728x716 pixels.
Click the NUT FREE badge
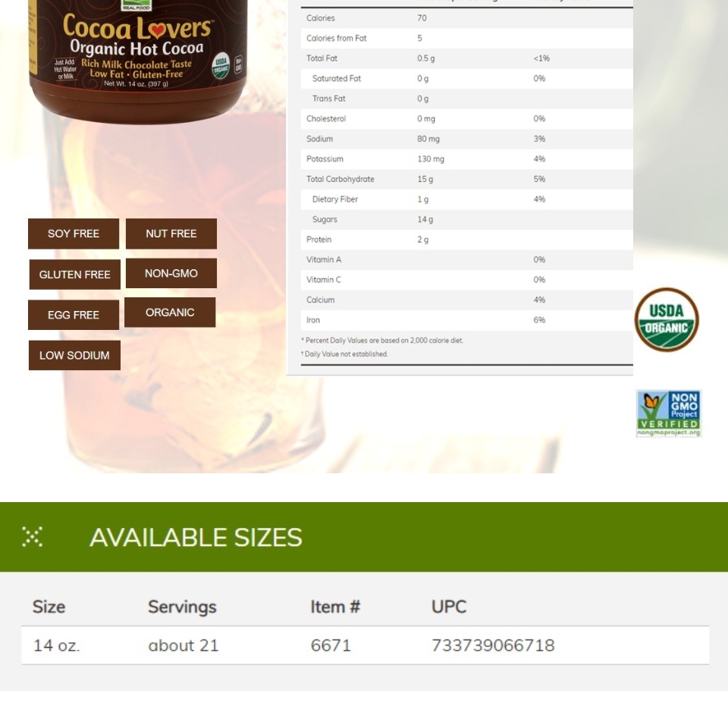point(171,234)
